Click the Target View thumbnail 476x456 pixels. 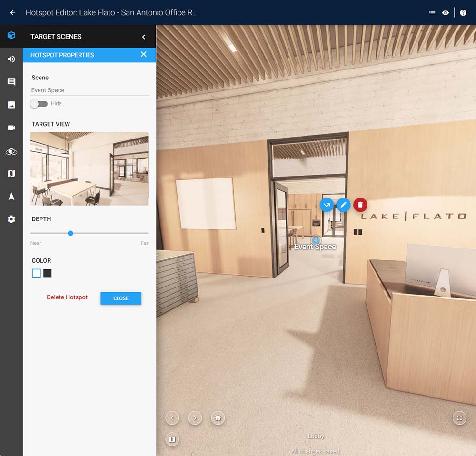(x=89, y=169)
